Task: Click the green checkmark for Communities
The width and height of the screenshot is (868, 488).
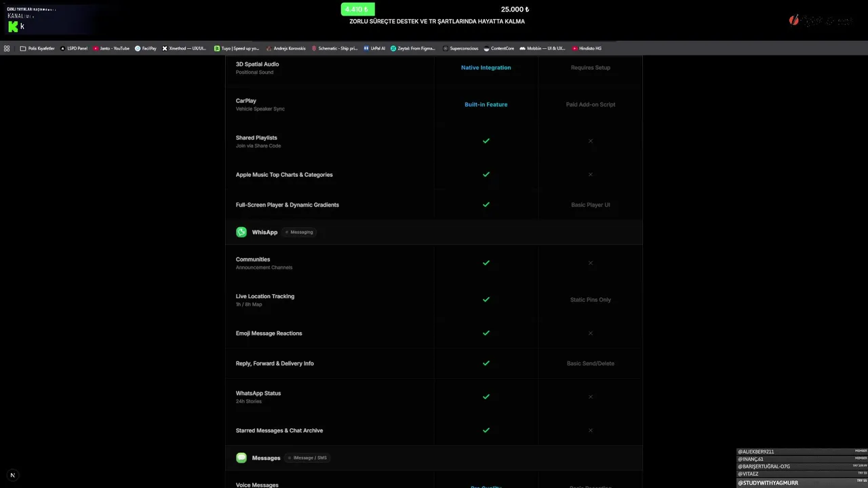Action: [x=486, y=262]
